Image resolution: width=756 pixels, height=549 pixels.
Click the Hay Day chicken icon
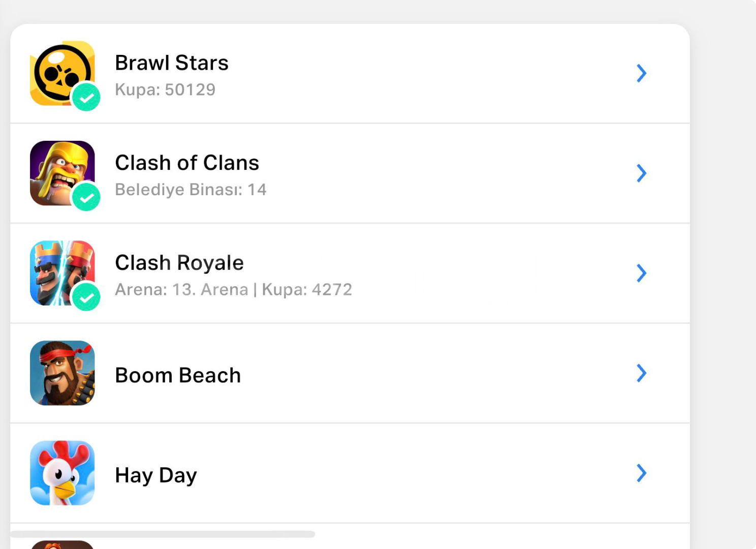(x=62, y=473)
